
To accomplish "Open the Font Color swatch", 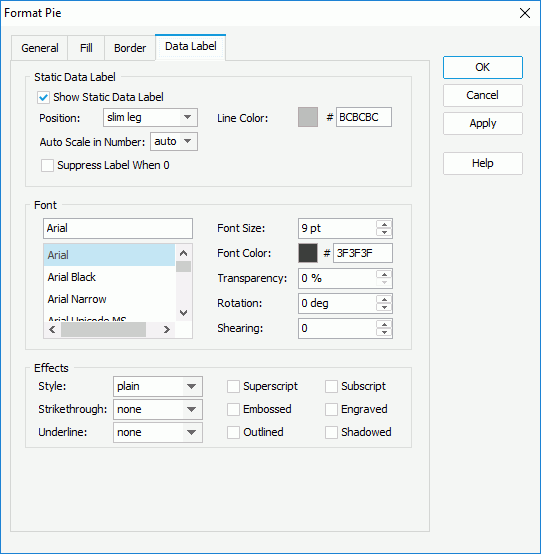I will (x=308, y=253).
